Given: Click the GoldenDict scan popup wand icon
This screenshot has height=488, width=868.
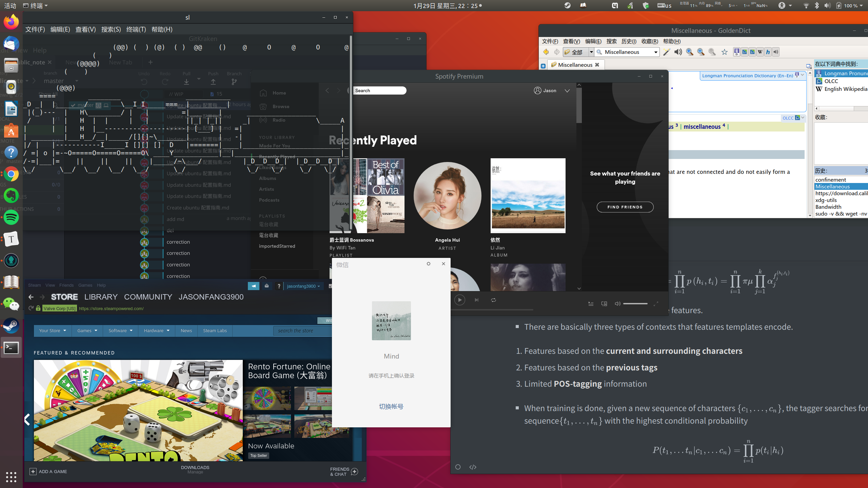Looking at the screenshot, I should point(667,52).
